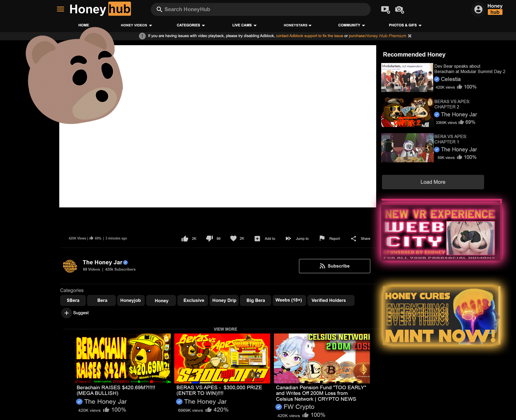Screen dimensions: 516x420
Task: Open contact Adblock support link
Action: coord(309,36)
